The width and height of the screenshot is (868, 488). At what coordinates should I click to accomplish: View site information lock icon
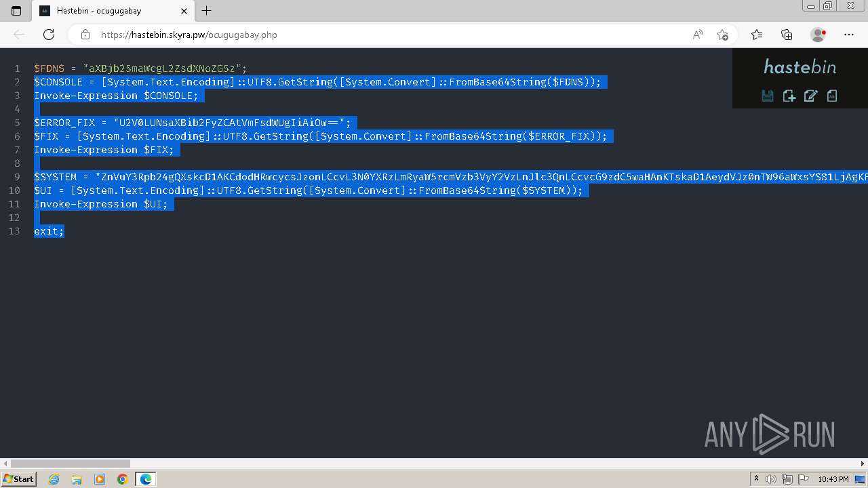pos(85,35)
